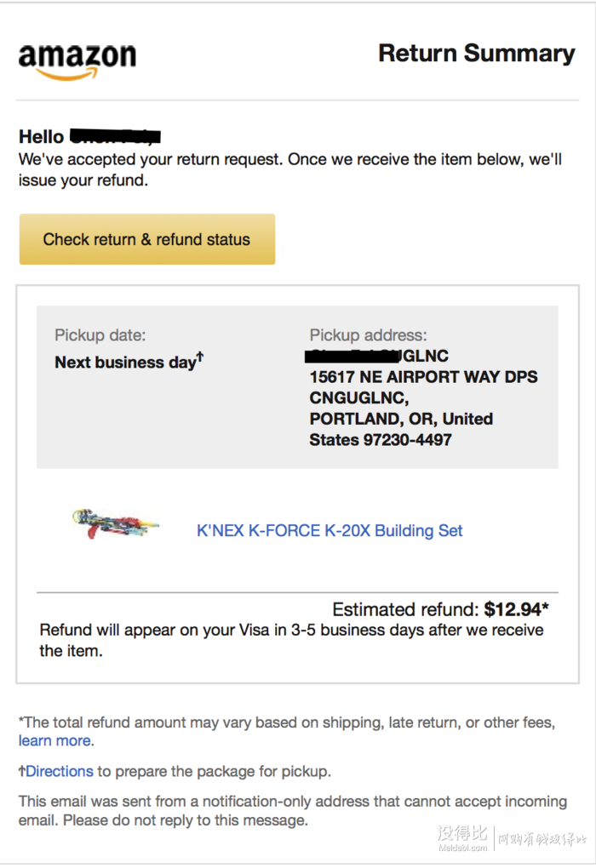This screenshot has height=868, width=596.
Task: Click the Return Summary heading
Action: [476, 54]
